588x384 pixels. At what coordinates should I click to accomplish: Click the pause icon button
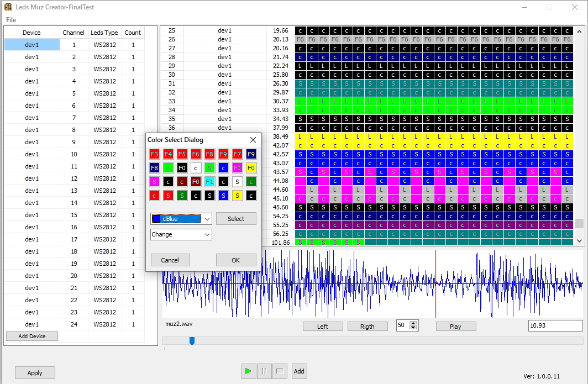[264, 371]
